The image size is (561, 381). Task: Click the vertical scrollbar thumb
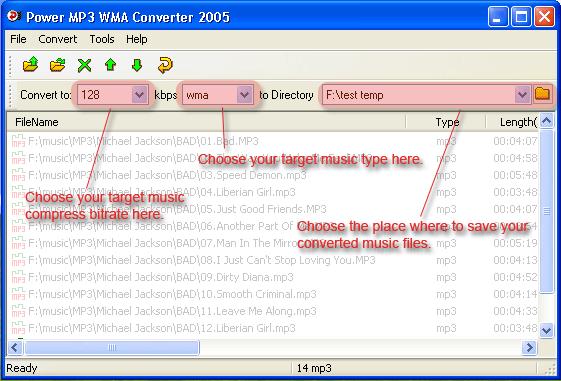[x=546, y=211]
